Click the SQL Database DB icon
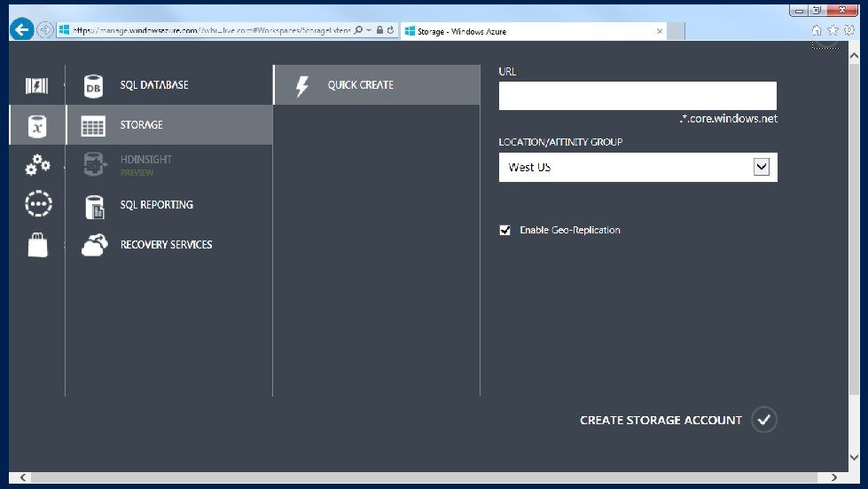The height and width of the screenshot is (489, 868). 93,86
